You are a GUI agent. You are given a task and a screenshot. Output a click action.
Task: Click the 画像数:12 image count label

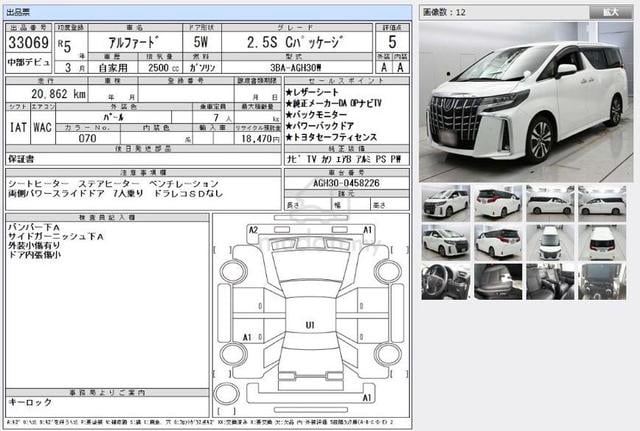pos(444,12)
